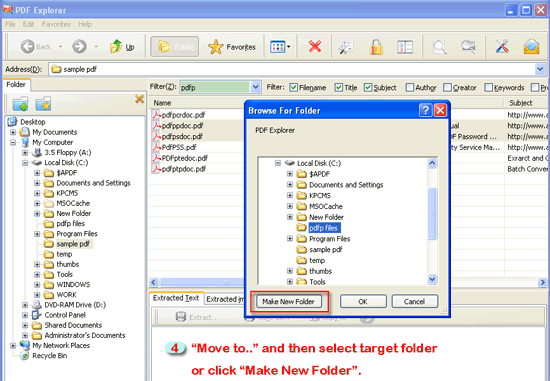The width and height of the screenshot is (550, 381).
Task: Enable the Keywords filter checkbox
Action: click(x=488, y=87)
